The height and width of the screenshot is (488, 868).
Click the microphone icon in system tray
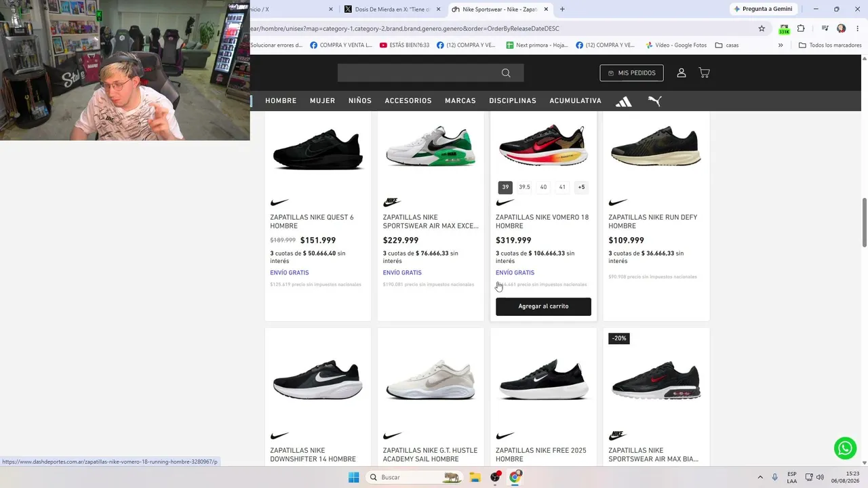pyautogui.click(x=775, y=477)
